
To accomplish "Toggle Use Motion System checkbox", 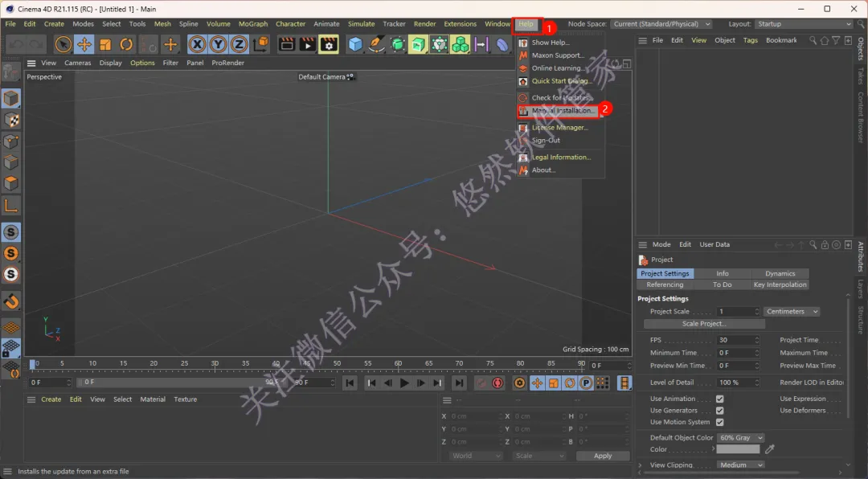I will (x=719, y=422).
